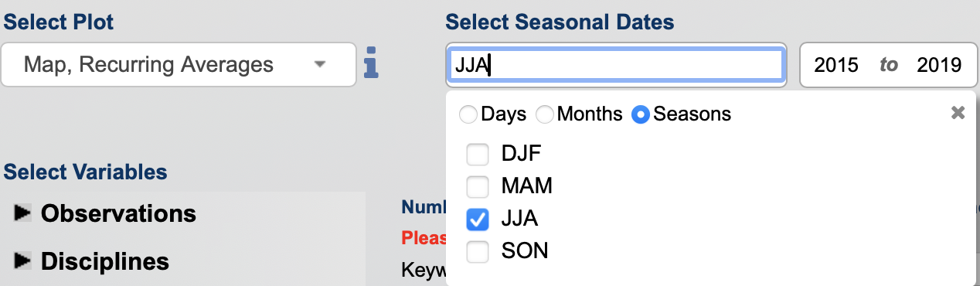The height and width of the screenshot is (286, 980).
Task: Open the Map, Recurring Averages dropdown
Action: tap(179, 64)
